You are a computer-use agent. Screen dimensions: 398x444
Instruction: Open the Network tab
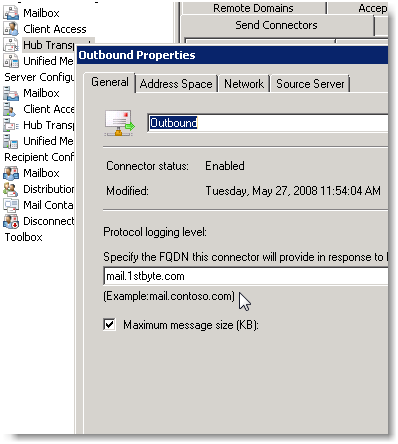tap(244, 84)
